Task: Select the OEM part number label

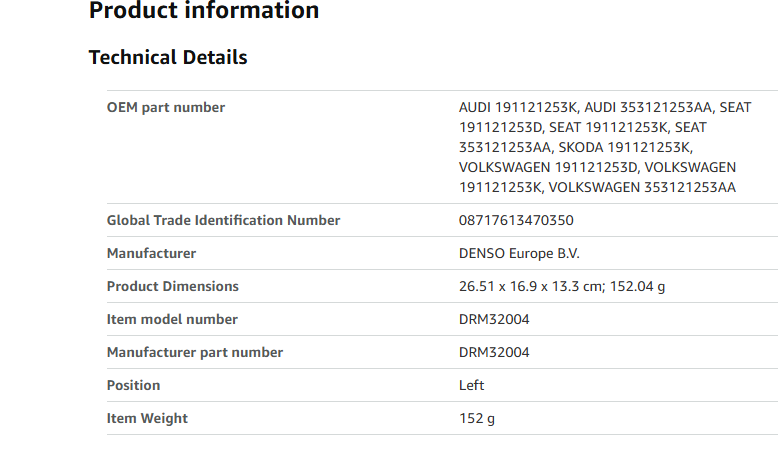Action: (x=166, y=108)
